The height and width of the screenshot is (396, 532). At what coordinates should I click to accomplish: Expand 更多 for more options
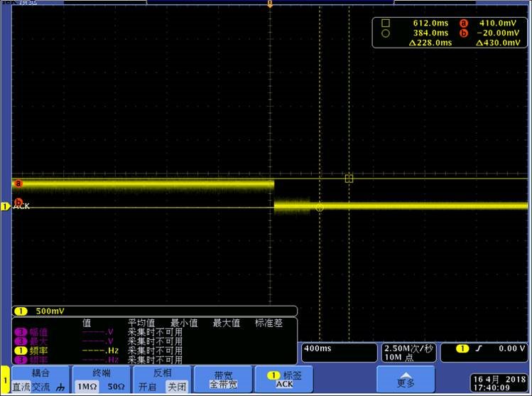pyautogui.click(x=406, y=380)
